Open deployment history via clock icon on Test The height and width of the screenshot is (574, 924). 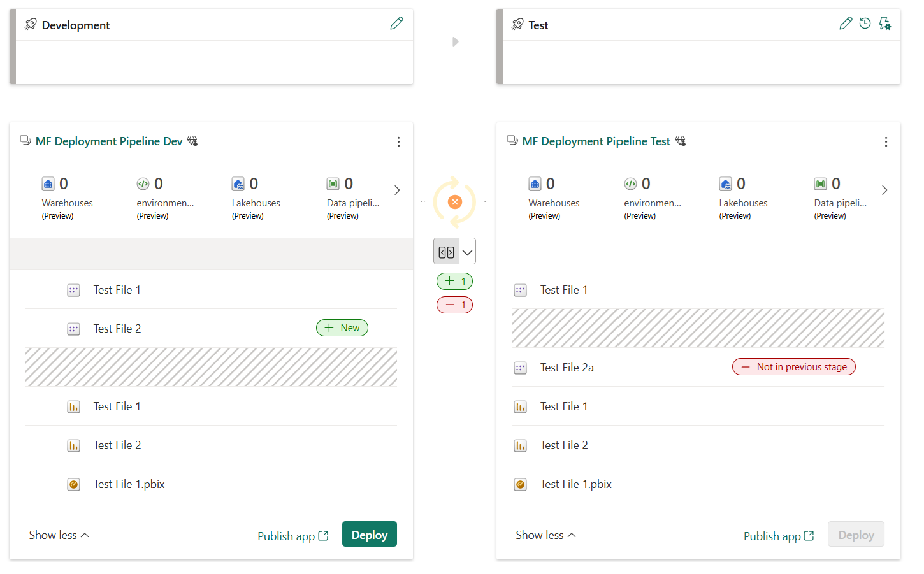click(865, 22)
